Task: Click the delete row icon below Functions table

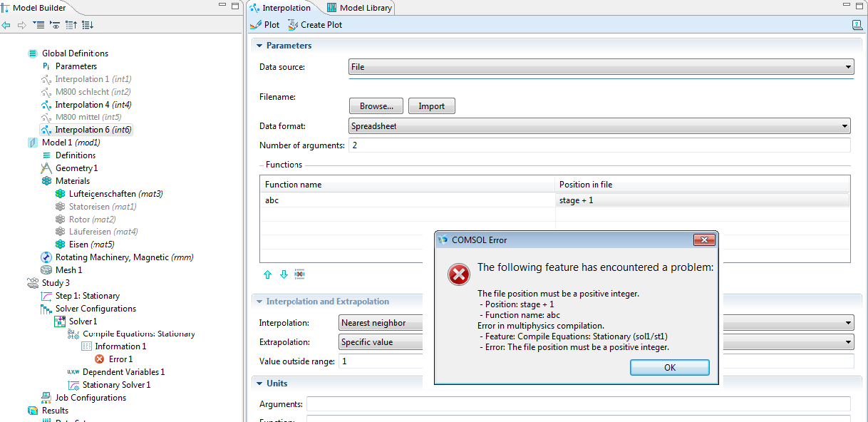Action: (x=300, y=274)
